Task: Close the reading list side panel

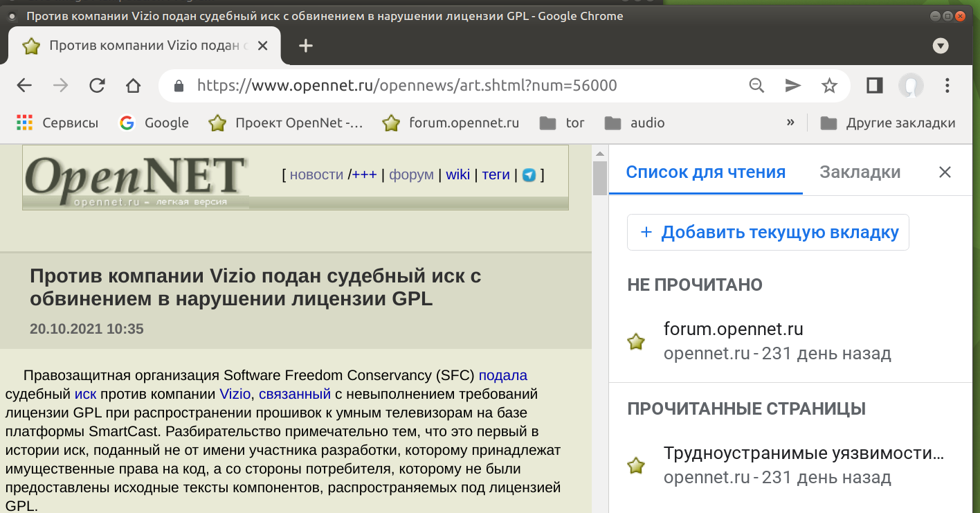Action: [945, 172]
